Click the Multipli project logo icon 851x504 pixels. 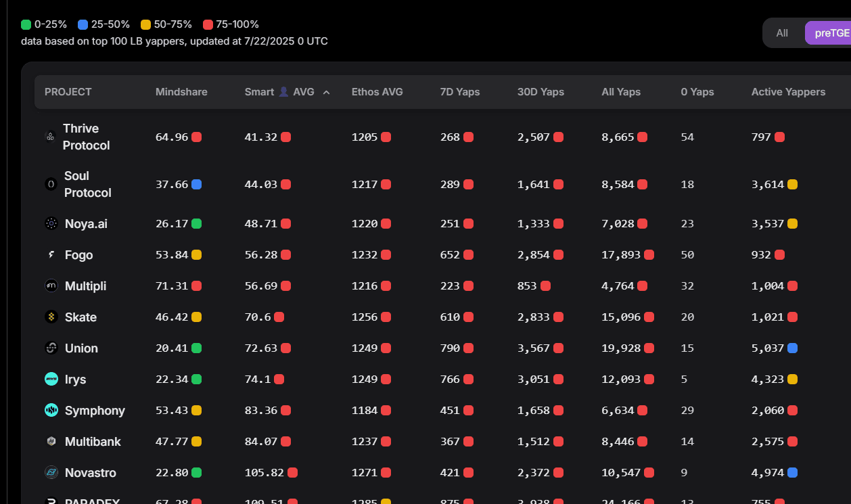point(51,286)
